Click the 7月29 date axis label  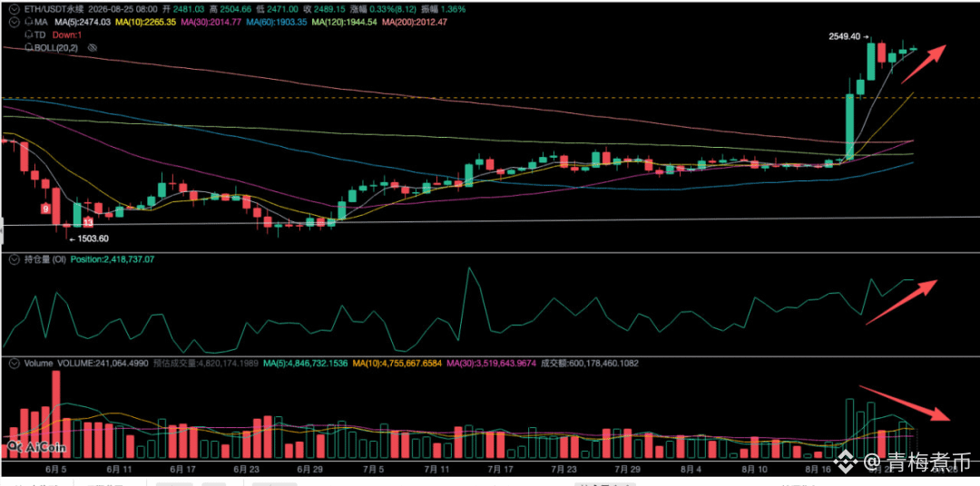point(628,469)
